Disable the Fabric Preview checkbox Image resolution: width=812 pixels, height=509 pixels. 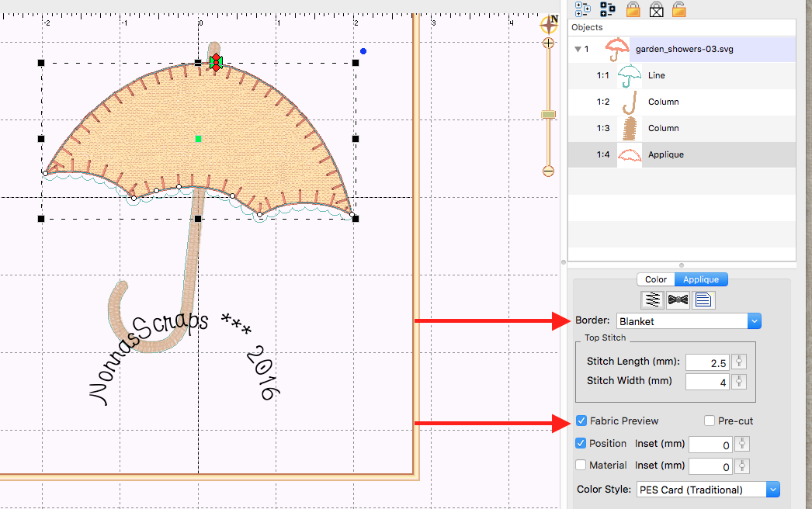click(581, 421)
